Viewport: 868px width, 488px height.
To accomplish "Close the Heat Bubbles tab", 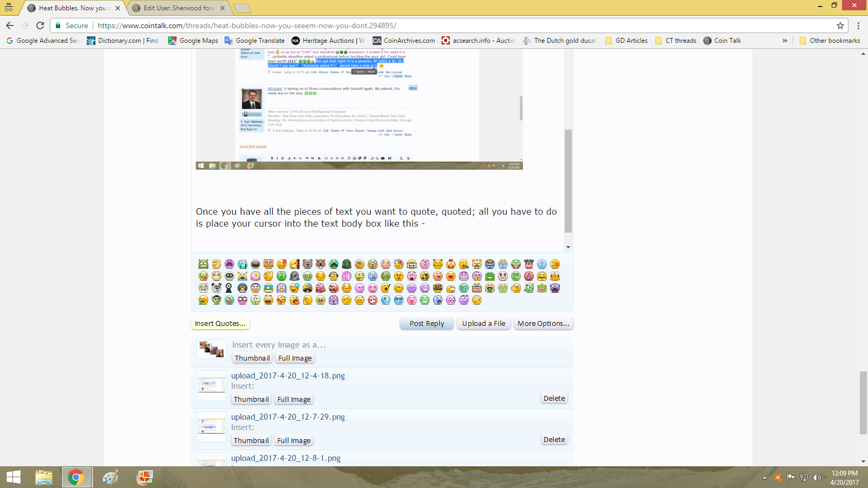I will click(117, 8).
